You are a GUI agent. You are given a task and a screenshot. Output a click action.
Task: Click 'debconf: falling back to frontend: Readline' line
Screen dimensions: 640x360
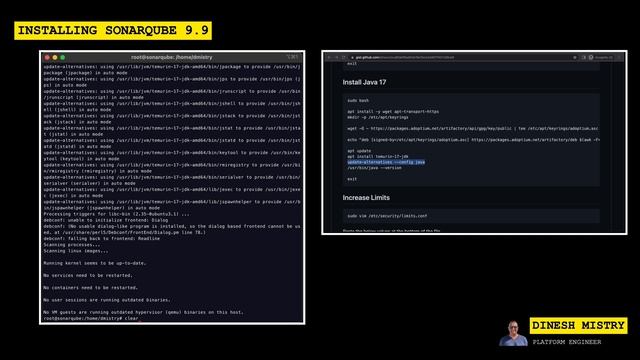coord(102,239)
